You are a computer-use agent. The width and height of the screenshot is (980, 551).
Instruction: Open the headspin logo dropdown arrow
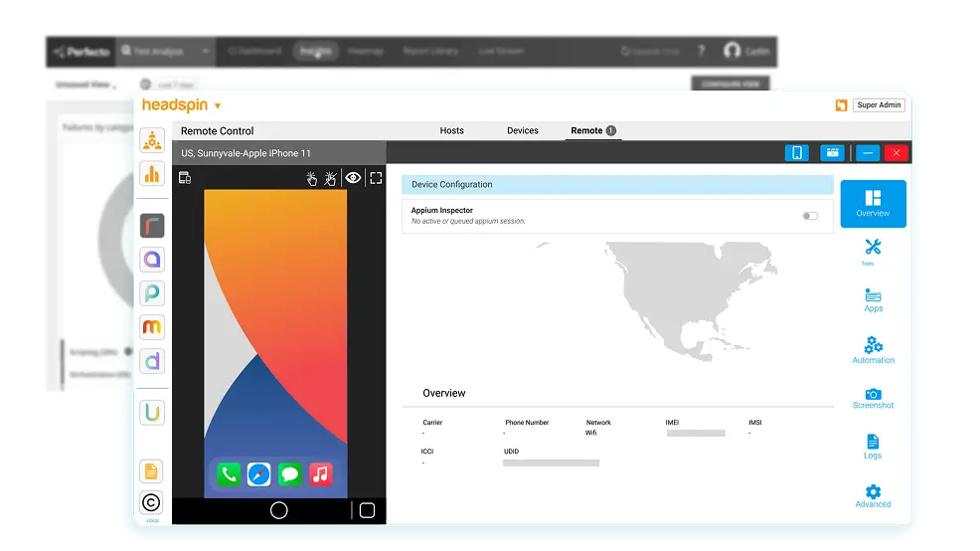click(x=218, y=105)
